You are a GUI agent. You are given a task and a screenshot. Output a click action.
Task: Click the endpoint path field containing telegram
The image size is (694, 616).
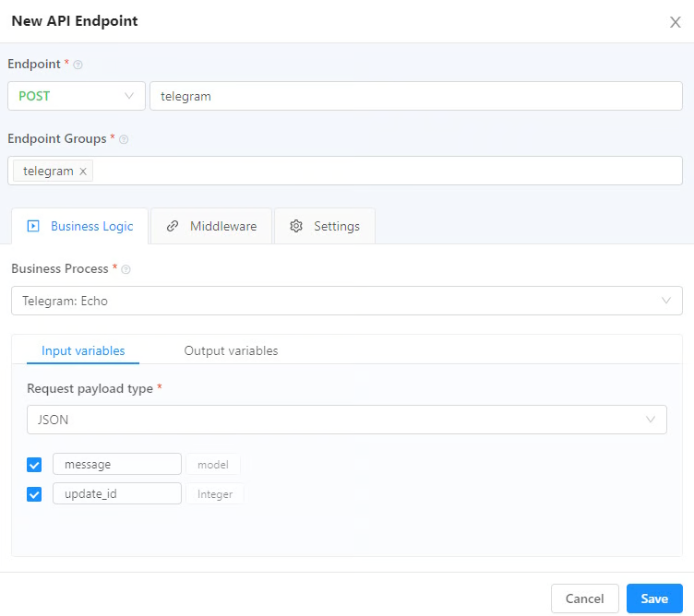point(415,96)
